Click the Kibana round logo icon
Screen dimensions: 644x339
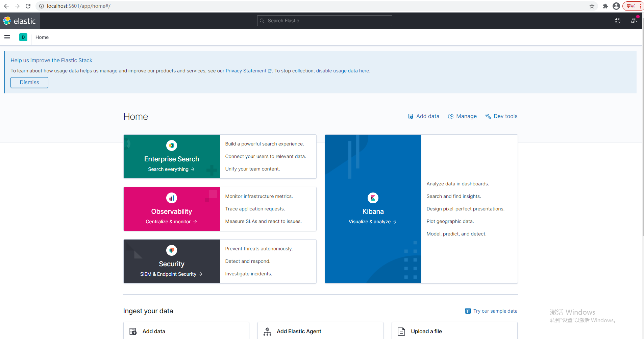373,198
